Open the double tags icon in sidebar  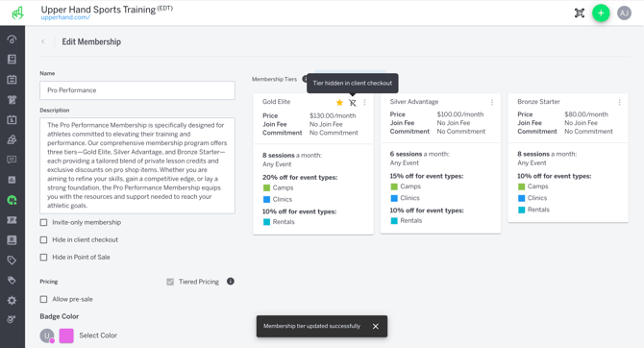(12, 280)
